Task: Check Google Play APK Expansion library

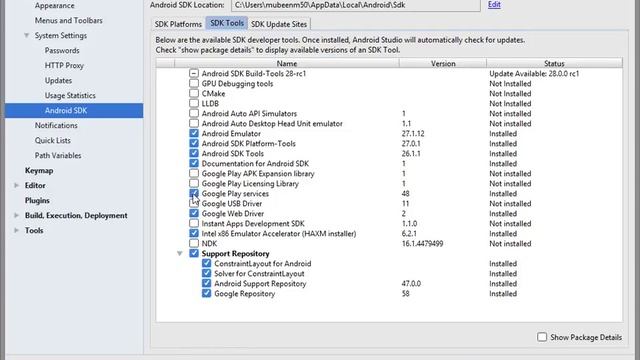Action: (x=194, y=173)
